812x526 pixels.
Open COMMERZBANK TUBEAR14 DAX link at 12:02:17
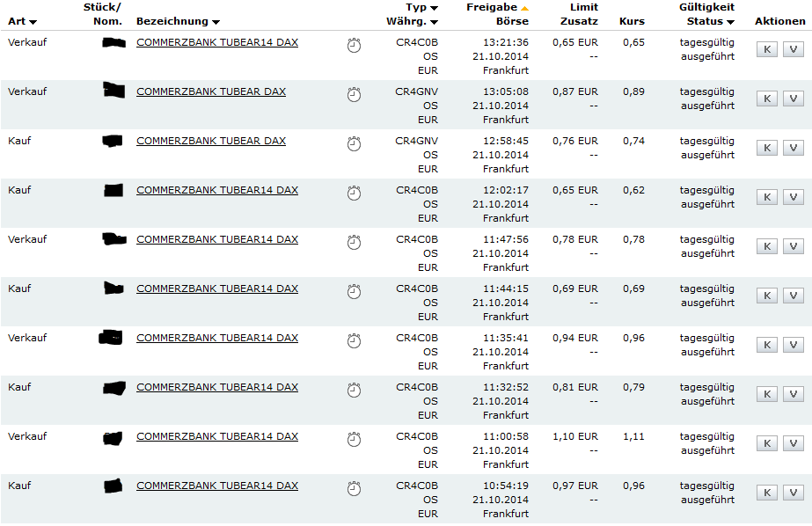(x=217, y=190)
